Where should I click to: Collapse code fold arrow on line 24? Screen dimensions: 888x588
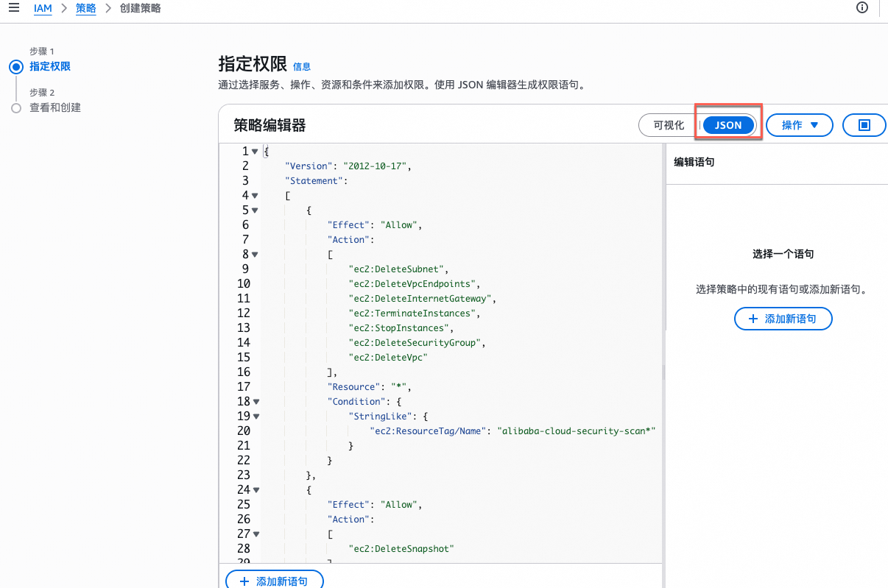point(256,490)
